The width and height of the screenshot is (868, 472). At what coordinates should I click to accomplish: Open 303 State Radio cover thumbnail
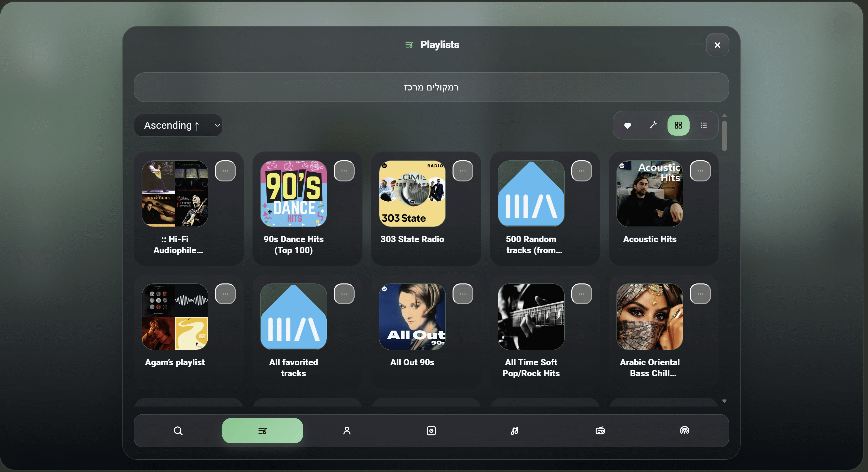tap(413, 193)
